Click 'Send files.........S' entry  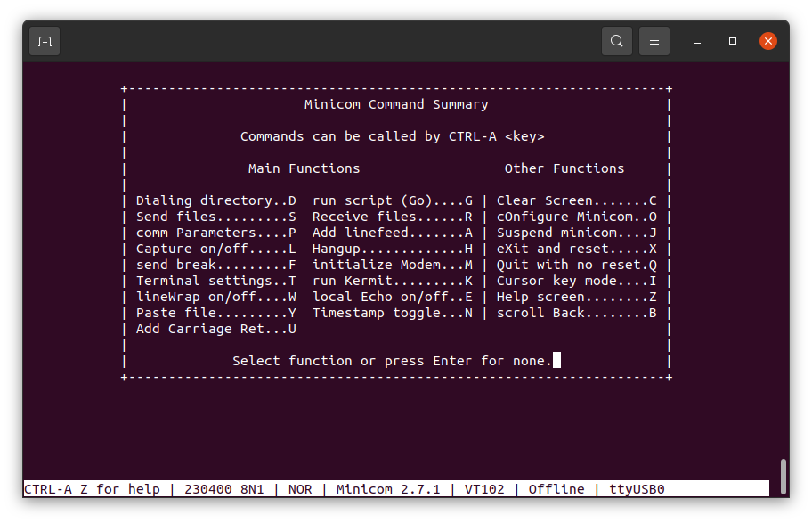click(x=216, y=217)
